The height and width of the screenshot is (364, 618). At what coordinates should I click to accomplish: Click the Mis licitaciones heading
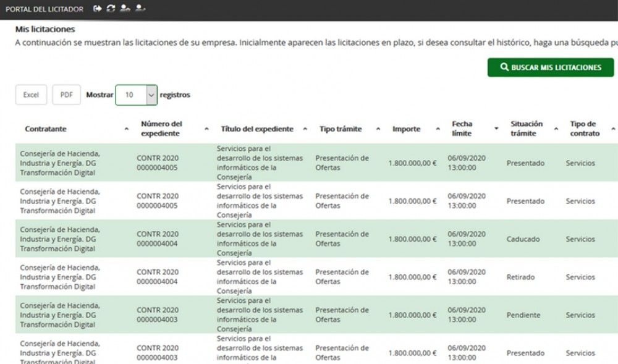point(45,29)
